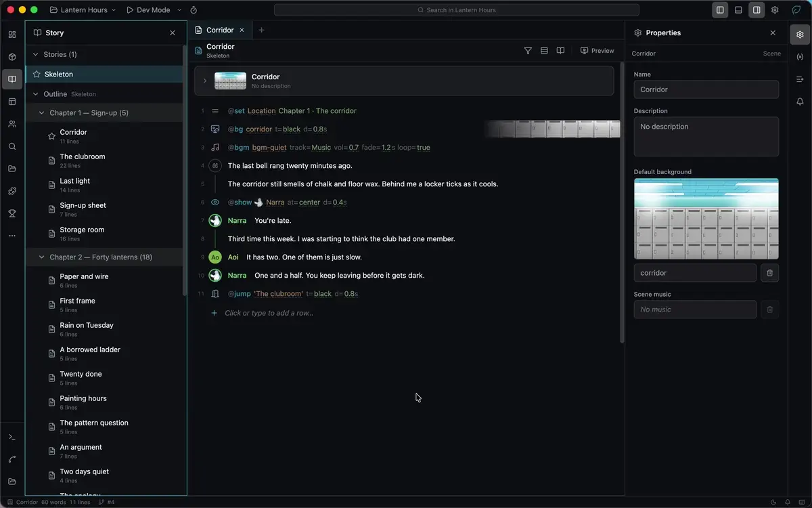This screenshot has height=508, width=812.
Task: Open the settings gear in title bar
Action: [775, 10]
